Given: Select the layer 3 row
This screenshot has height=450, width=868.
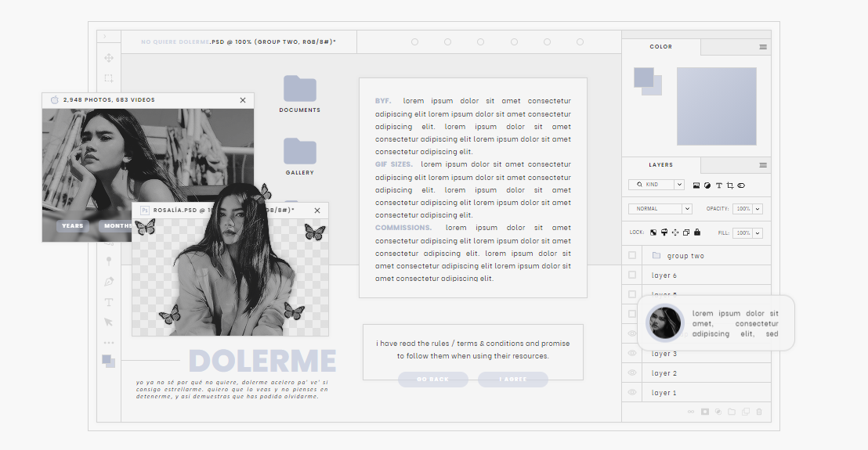Looking at the screenshot, I should [707, 354].
